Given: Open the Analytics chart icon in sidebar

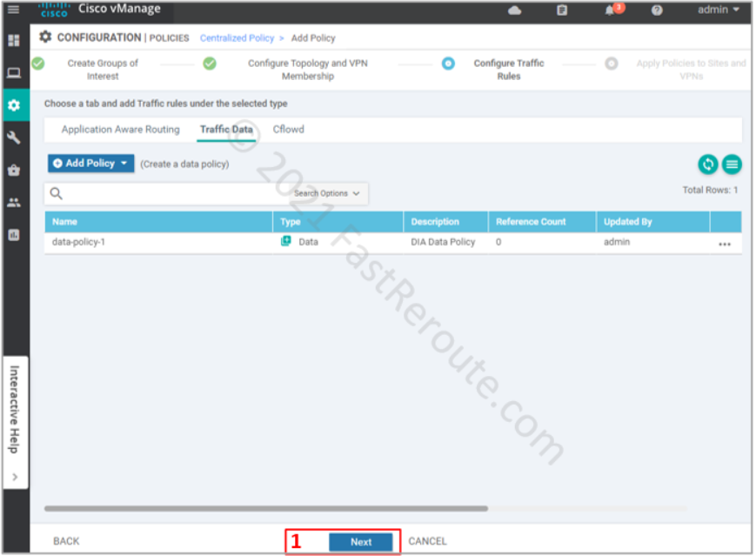Looking at the screenshot, I should pyautogui.click(x=14, y=234).
